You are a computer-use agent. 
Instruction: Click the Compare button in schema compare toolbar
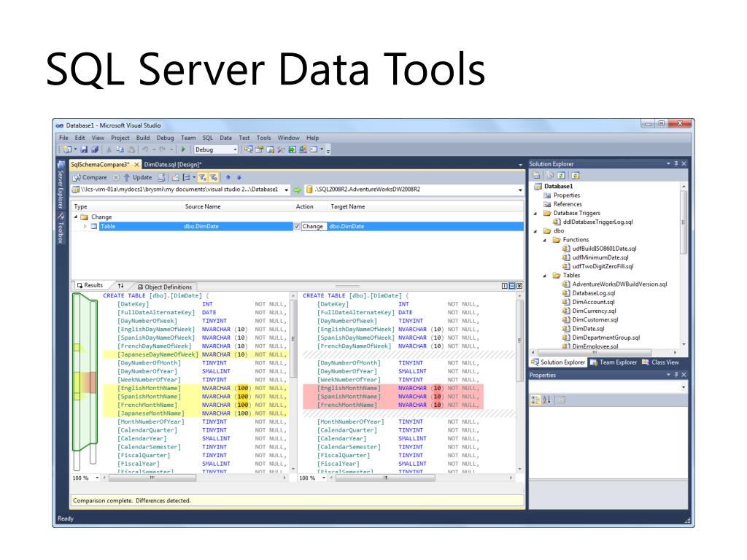tap(90, 178)
